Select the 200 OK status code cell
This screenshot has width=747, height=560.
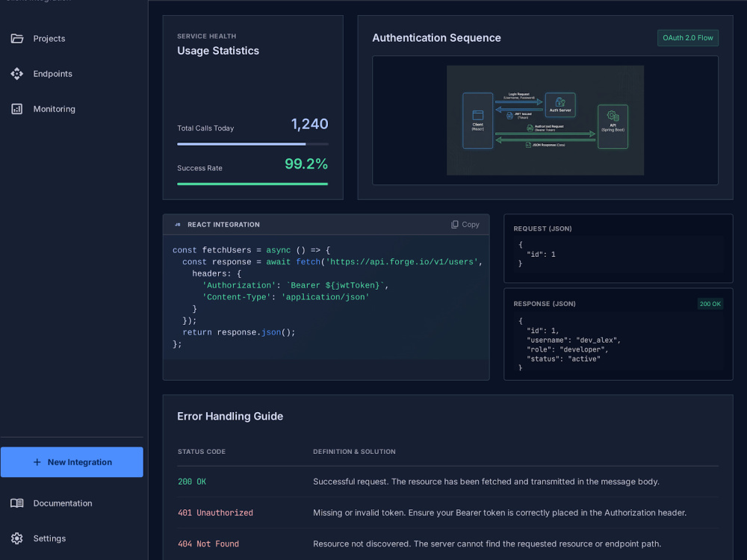pyautogui.click(x=192, y=482)
